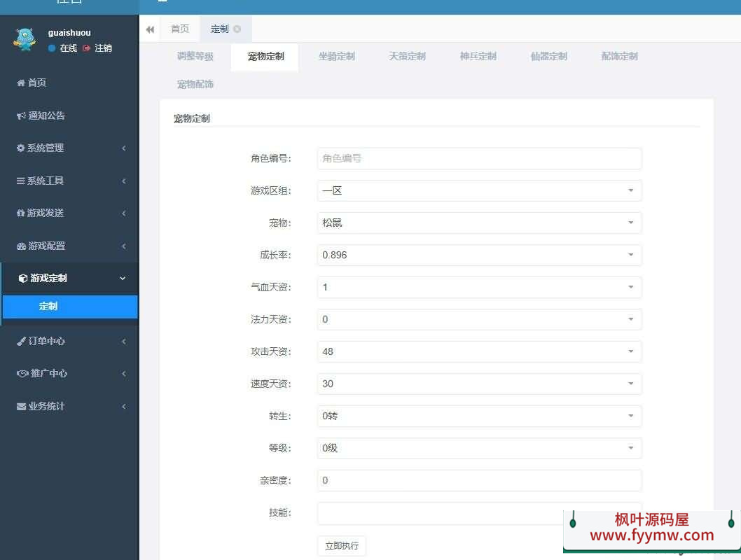Click the 立即执行 button

[341, 545]
